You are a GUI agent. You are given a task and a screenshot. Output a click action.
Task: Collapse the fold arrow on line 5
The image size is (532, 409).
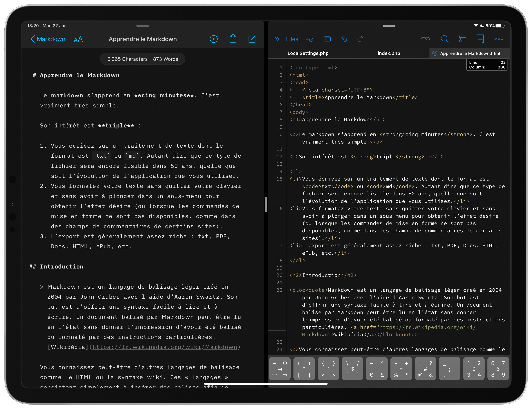pos(291,97)
